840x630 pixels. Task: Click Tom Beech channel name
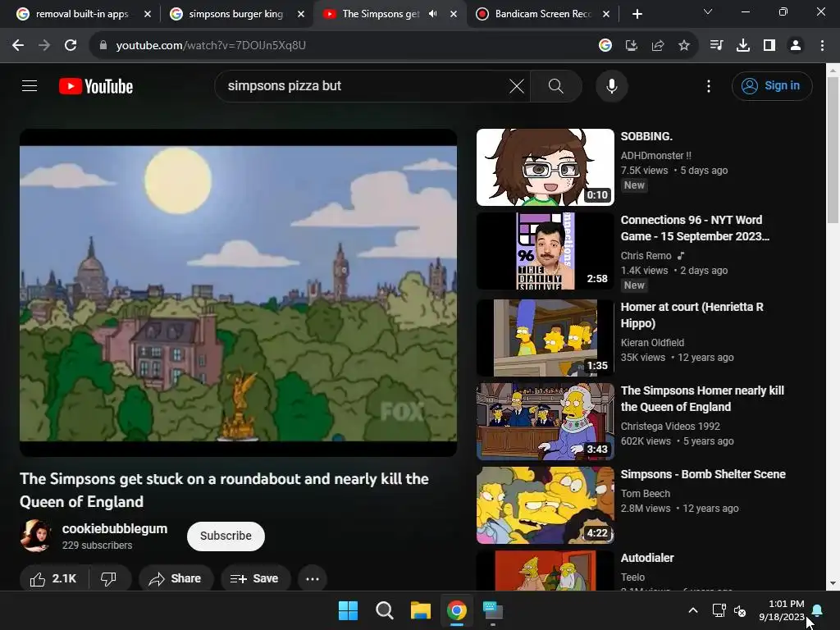(646, 493)
